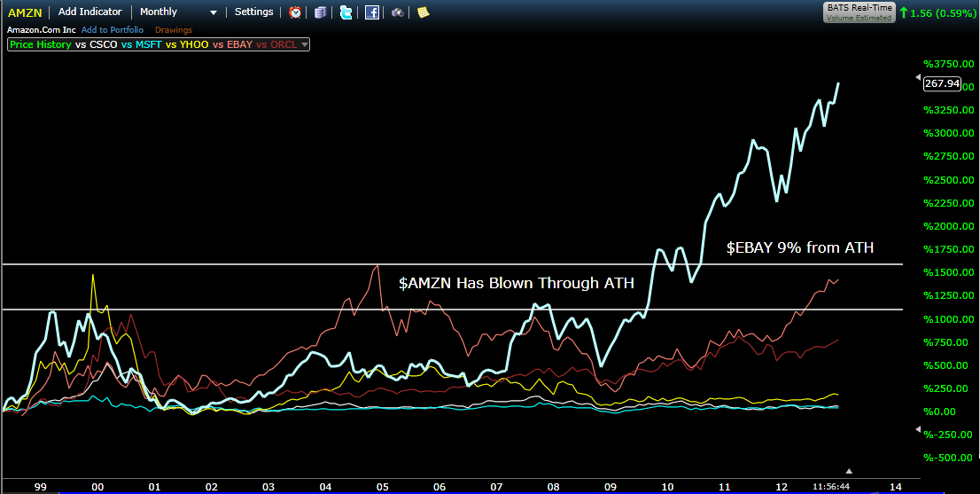This screenshot has width=980, height=494.
Task: Open the Monthly timeframe dropdown
Action: [x=179, y=12]
